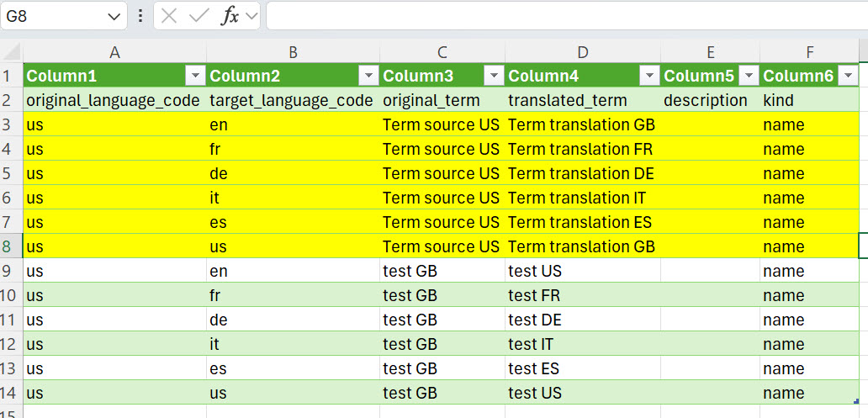Click the empty description cell in row 9

point(710,271)
